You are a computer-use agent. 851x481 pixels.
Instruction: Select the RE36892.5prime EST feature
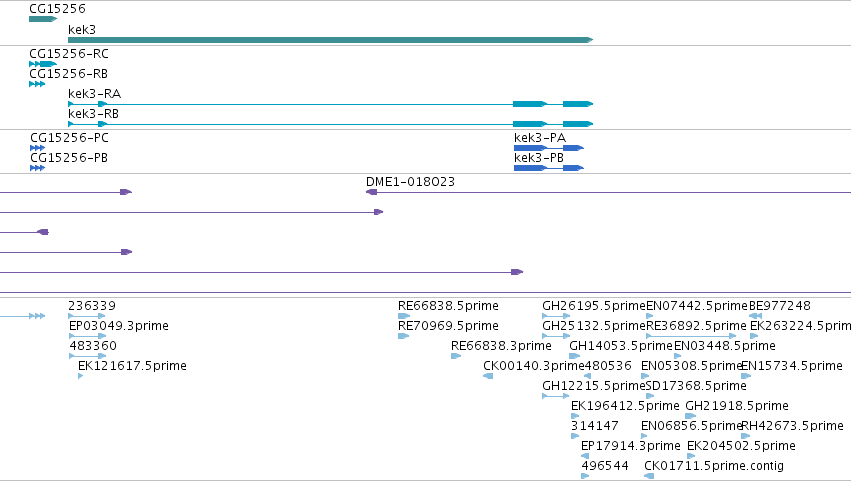[x=691, y=336]
